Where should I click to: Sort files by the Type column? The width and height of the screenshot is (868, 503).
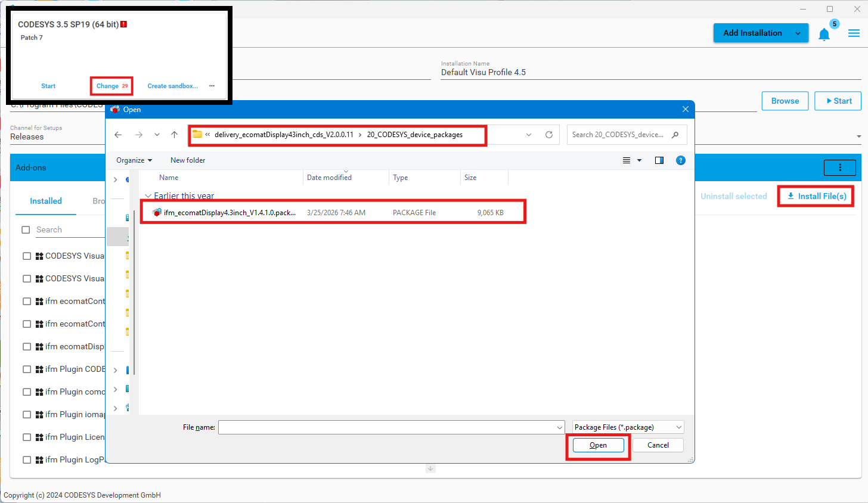401,178
